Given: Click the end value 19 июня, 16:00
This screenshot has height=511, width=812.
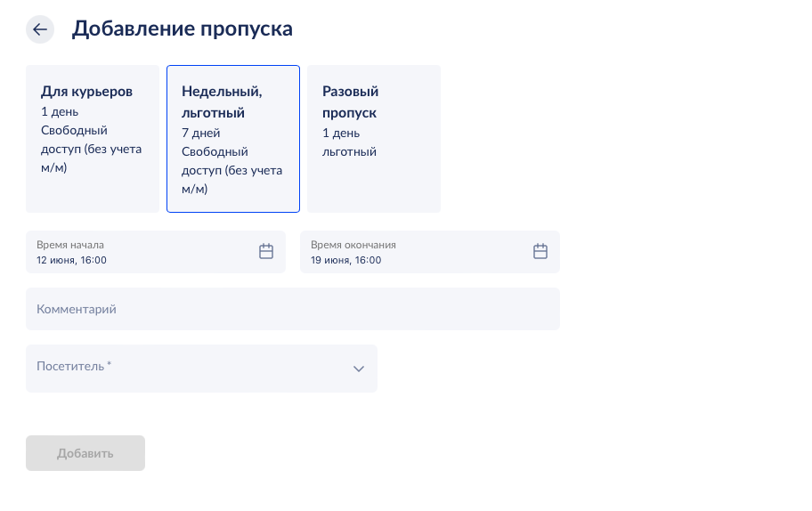Looking at the screenshot, I should click(346, 260).
